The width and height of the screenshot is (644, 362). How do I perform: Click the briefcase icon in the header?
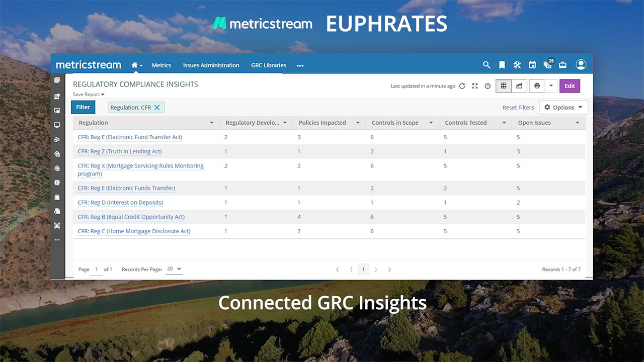pos(563,65)
